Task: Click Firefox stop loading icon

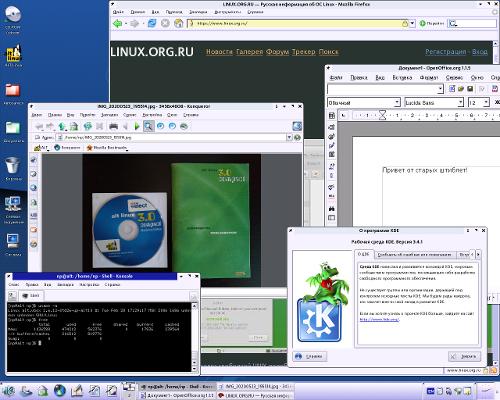Action: pos(165,23)
